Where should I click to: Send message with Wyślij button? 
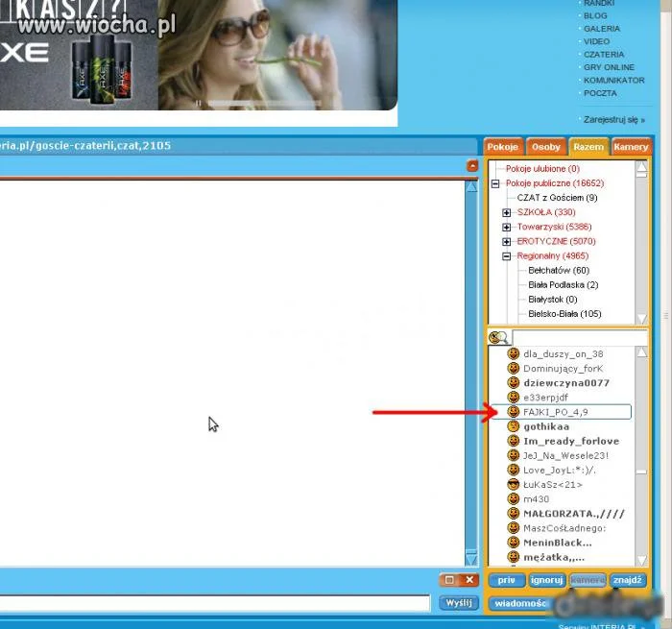click(459, 603)
